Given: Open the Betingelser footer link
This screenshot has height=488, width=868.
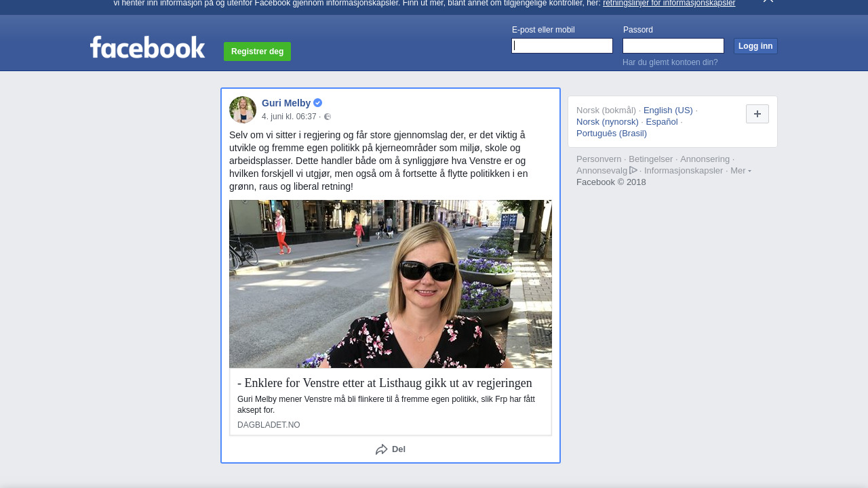Looking at the screenshot, I should tap(651, 159).
